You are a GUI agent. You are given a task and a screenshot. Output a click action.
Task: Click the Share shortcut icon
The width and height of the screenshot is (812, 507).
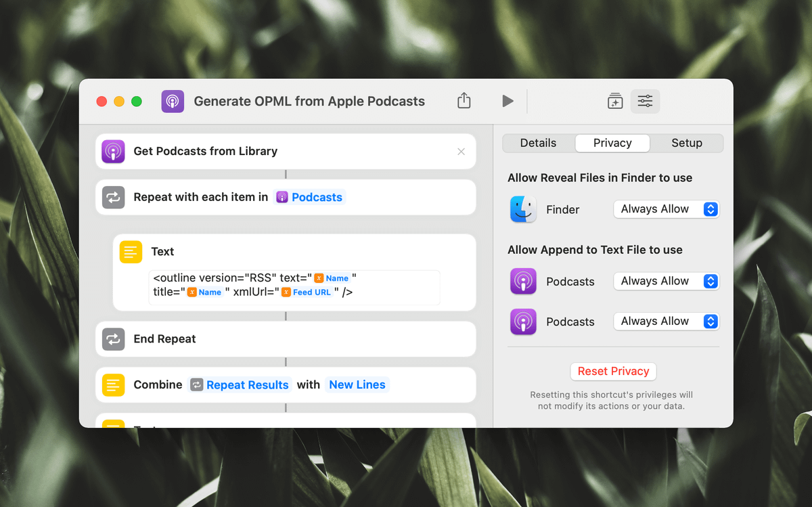464,101
